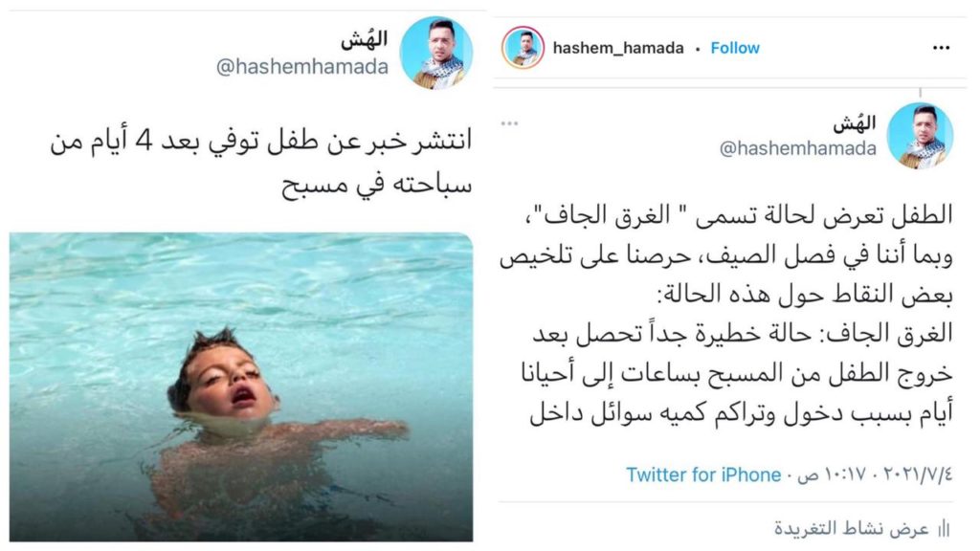Click the الهُش display name above the pool photo
Viewport: 980px width, 551px height.
pyautogui.click(x=364, y=38)
